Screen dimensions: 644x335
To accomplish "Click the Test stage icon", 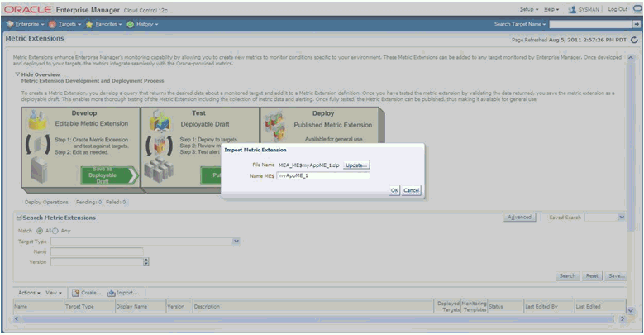I will pos(160,121).
